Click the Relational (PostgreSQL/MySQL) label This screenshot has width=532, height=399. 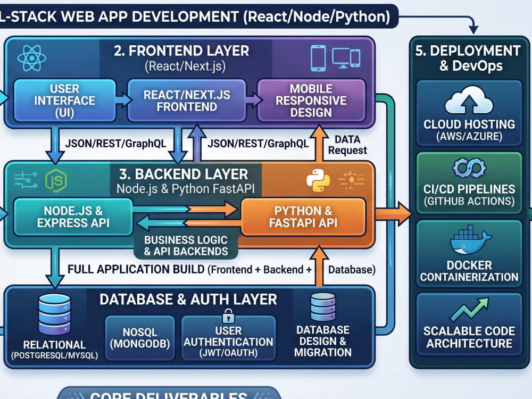coord(55,350)
